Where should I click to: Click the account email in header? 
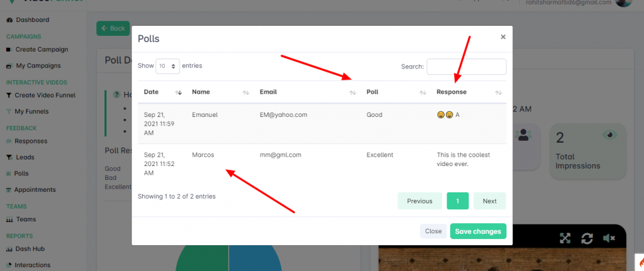pos(569,3)
